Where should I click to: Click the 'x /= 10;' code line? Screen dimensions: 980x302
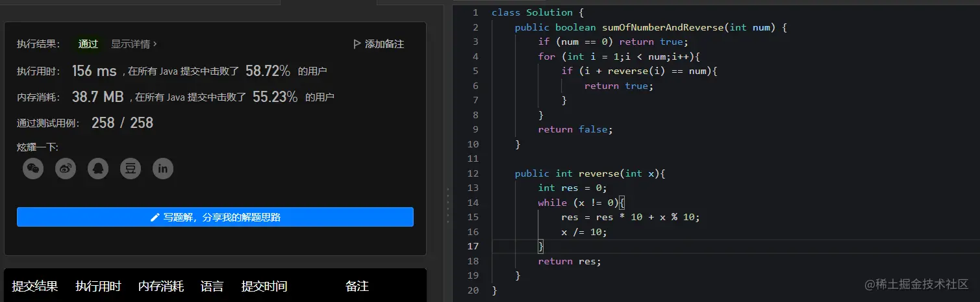584,232
